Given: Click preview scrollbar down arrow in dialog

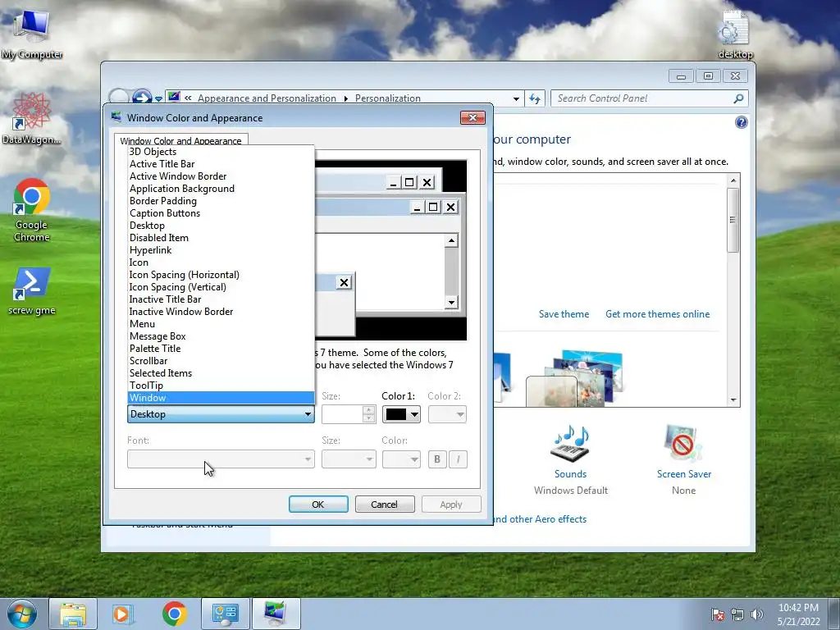Looking at the screenshot, I should tap(452, 303).
